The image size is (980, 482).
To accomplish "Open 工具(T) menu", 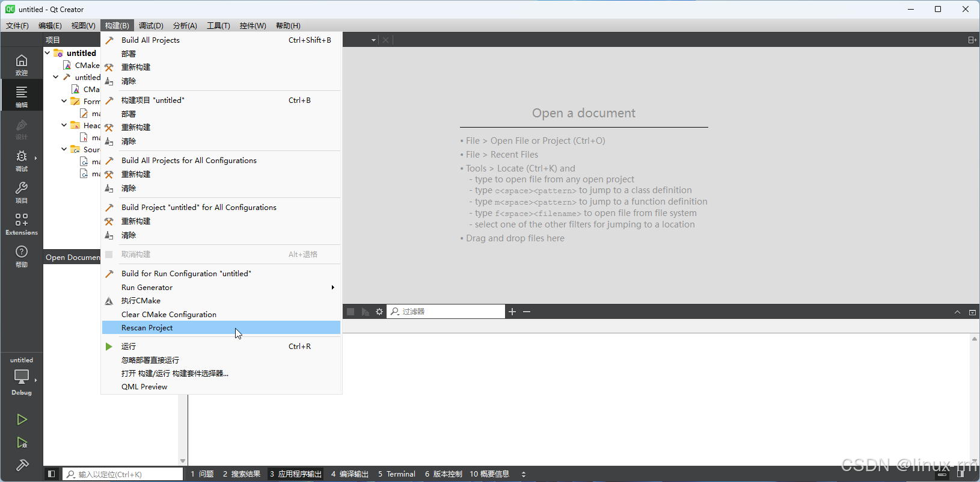I will pyautogui.click(x=218, y=25).
